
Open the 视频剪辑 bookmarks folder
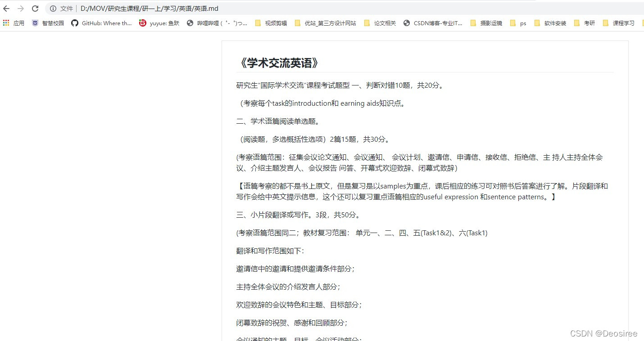(271, 23)
